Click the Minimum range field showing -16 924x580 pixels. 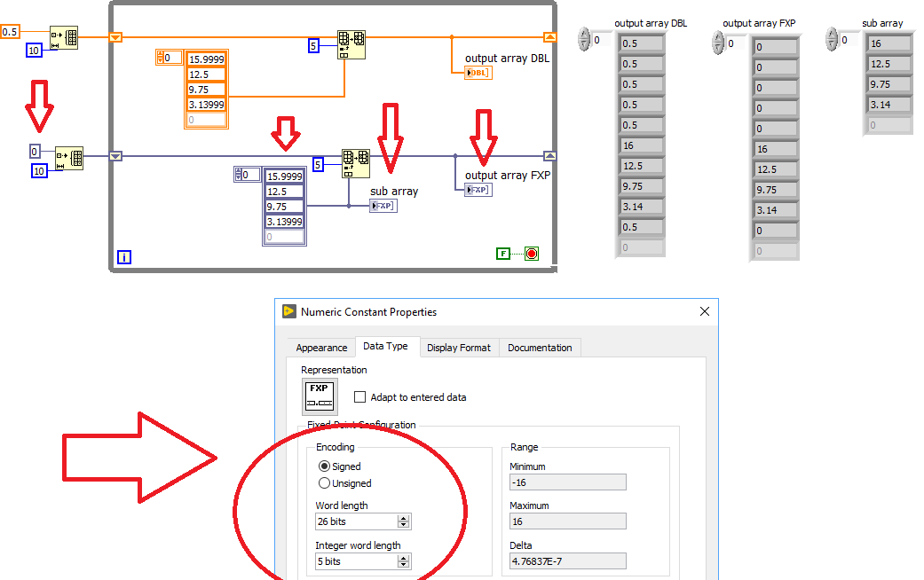[x=567, y=482]
